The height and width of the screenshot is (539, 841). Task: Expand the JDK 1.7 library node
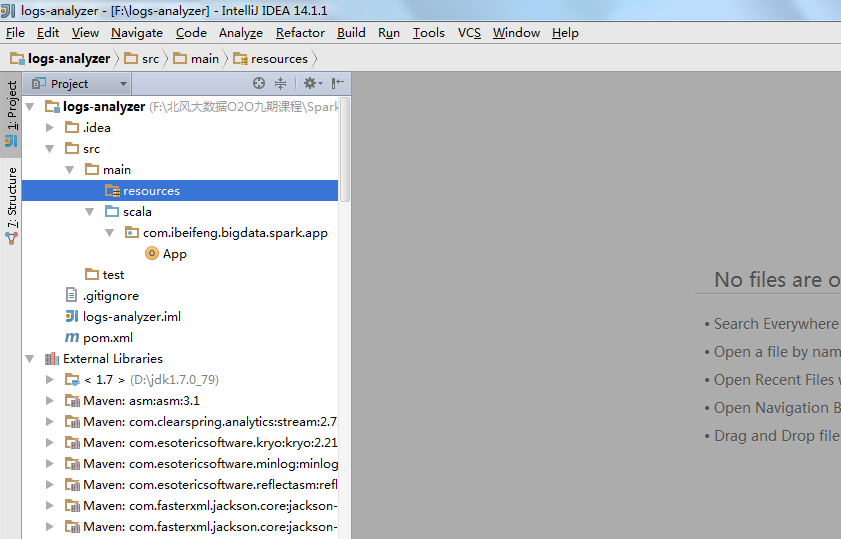click(50, 380)
